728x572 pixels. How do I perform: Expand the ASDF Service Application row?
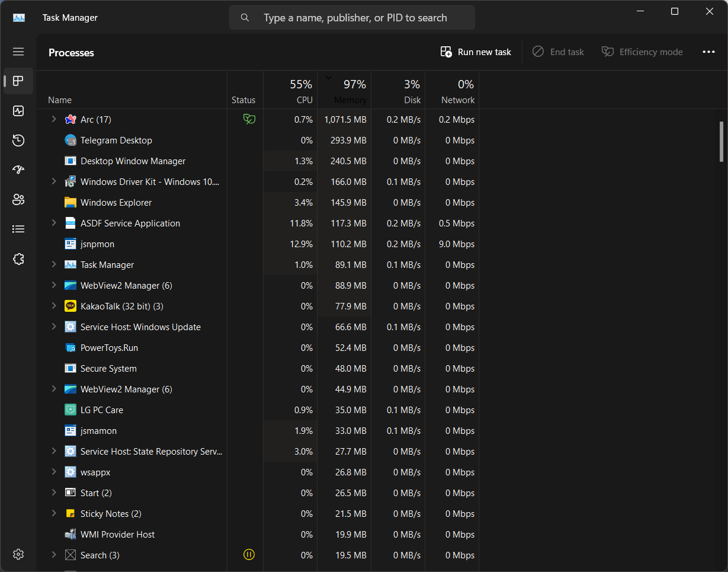pos(54,223)
